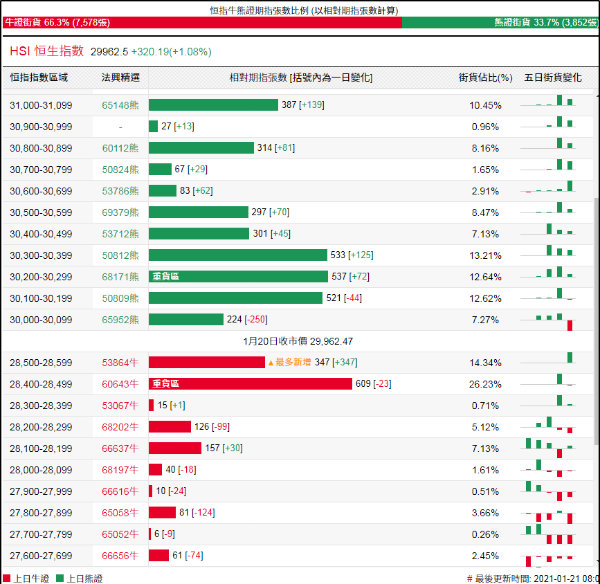Click the red 牛證街貨 66.3% ratio bar

click(202, 22)
